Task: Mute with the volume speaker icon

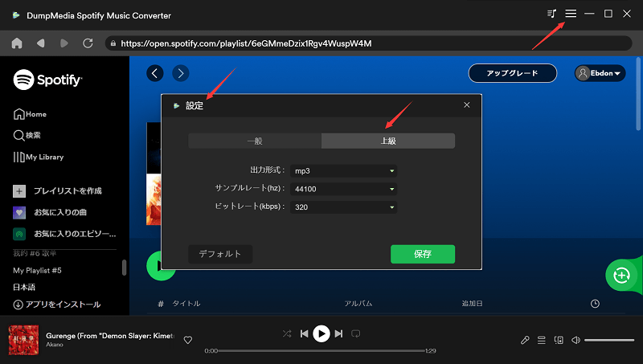Action: coord(575,340)
